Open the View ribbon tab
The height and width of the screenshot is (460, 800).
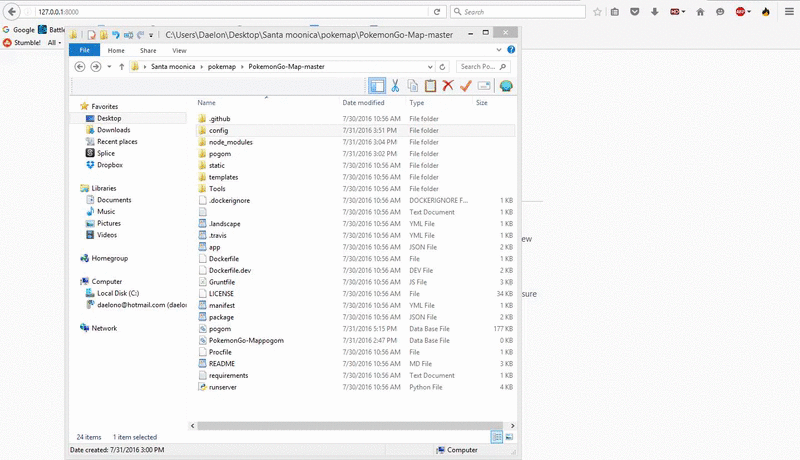[179, 50]
